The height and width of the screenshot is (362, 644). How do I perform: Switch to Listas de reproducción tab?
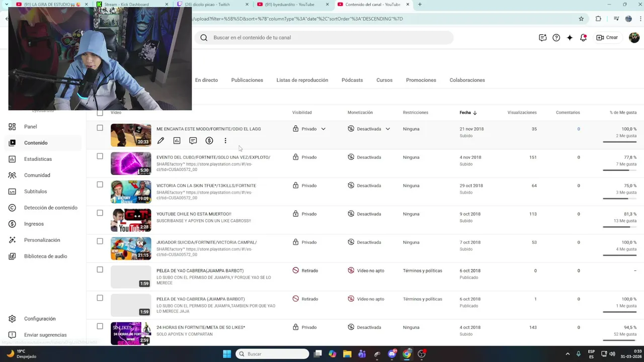coord(302,80)
